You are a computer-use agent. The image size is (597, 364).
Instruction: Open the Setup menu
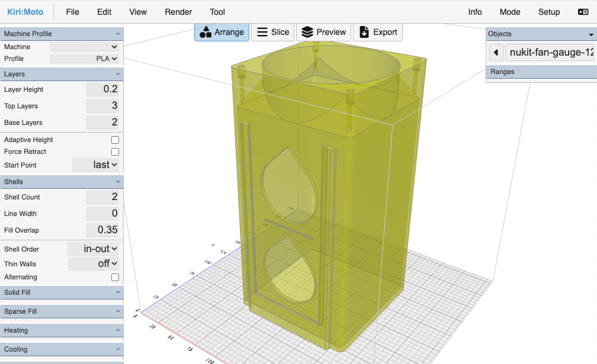point(548,12)
